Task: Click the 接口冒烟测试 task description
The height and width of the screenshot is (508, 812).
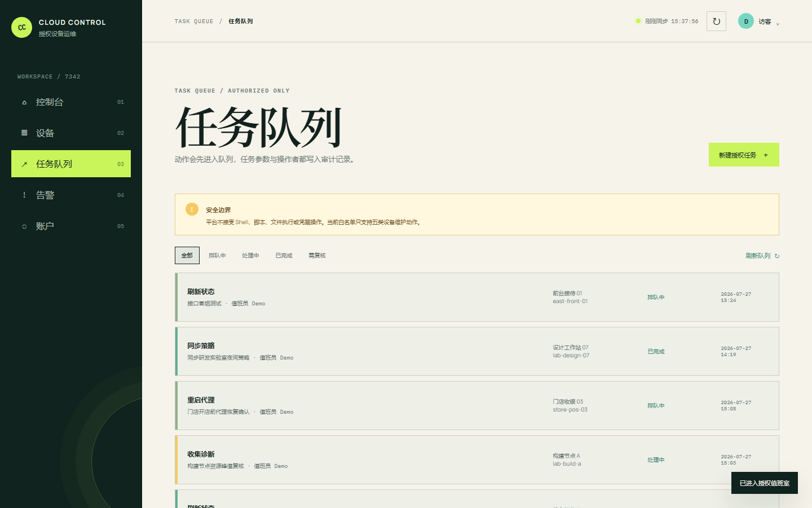Action: [x=204, y=304]
